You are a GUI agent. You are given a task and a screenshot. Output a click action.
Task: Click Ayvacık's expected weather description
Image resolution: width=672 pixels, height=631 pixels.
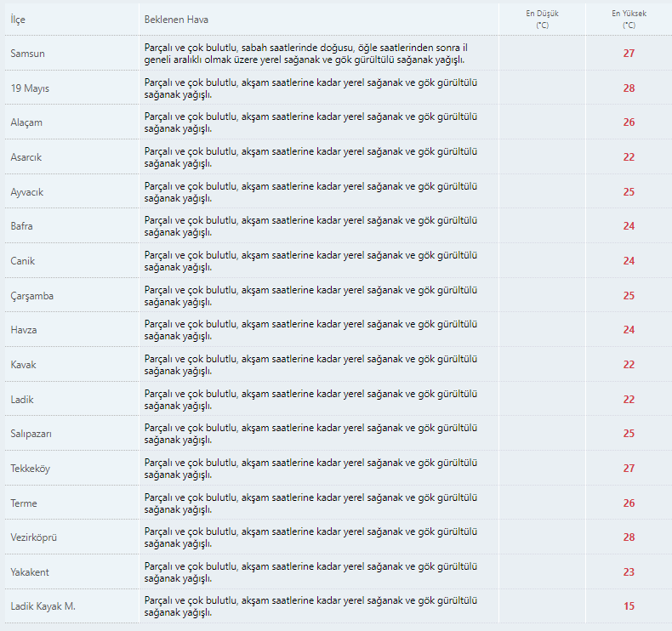pyautogui.click(x=310, y=192)
